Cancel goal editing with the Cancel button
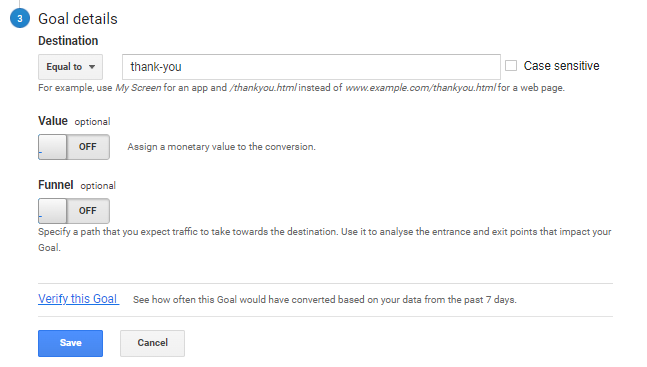The height and width of the screenshot is (367, 647). point(152,343)
